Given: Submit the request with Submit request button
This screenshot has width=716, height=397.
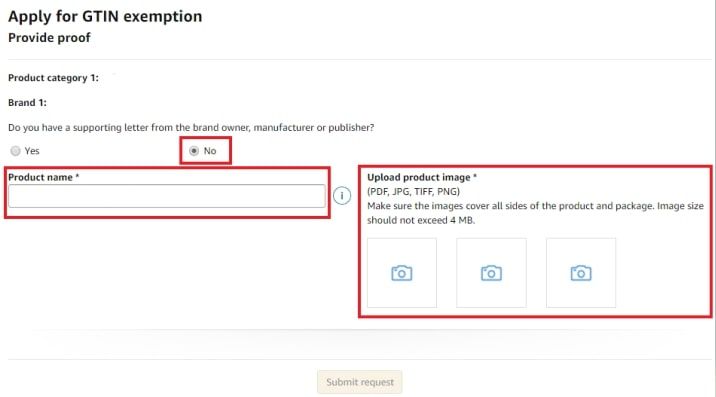Looking at the screenshot, I should pyautogui.click(x=360, y=382).
